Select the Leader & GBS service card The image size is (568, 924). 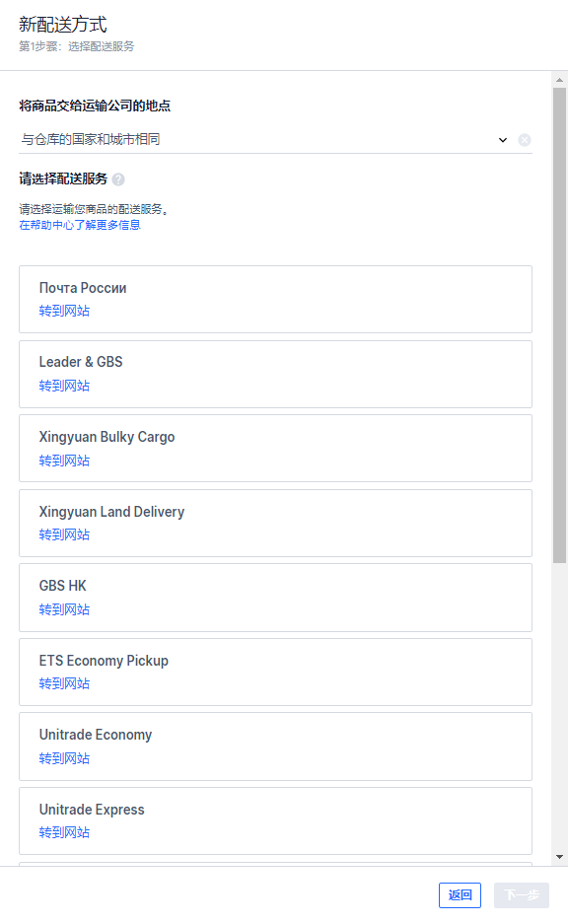pyautogui.click(x=275, y=374)
